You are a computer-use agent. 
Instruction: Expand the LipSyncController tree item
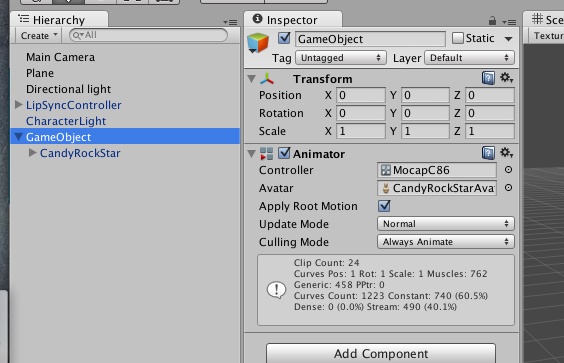[x=19, y=105]
